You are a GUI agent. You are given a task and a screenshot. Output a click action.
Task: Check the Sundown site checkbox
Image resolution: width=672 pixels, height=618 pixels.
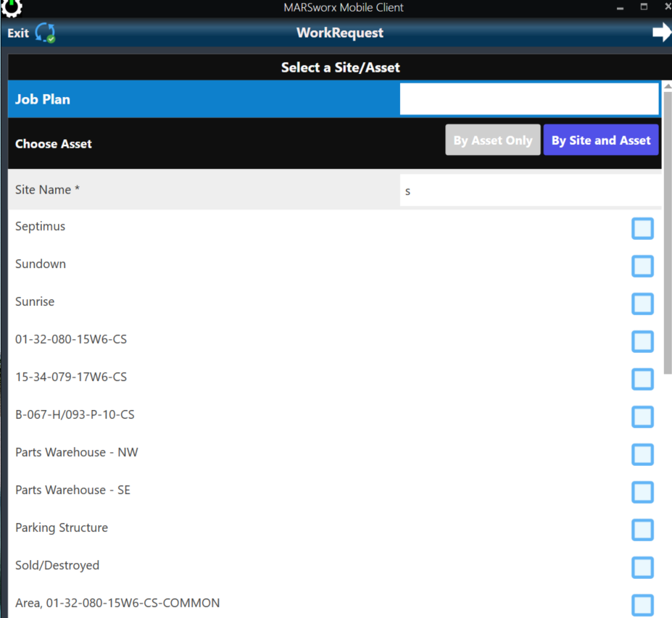click(642, 266)
